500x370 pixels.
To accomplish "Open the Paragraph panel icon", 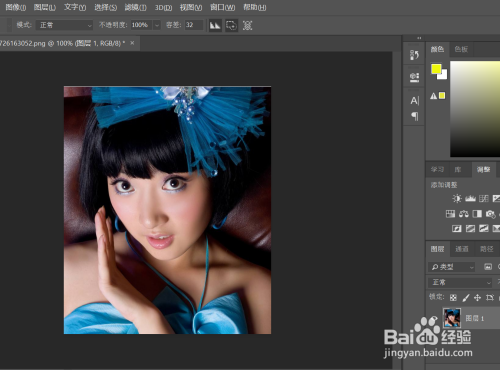I will [415, 116].
